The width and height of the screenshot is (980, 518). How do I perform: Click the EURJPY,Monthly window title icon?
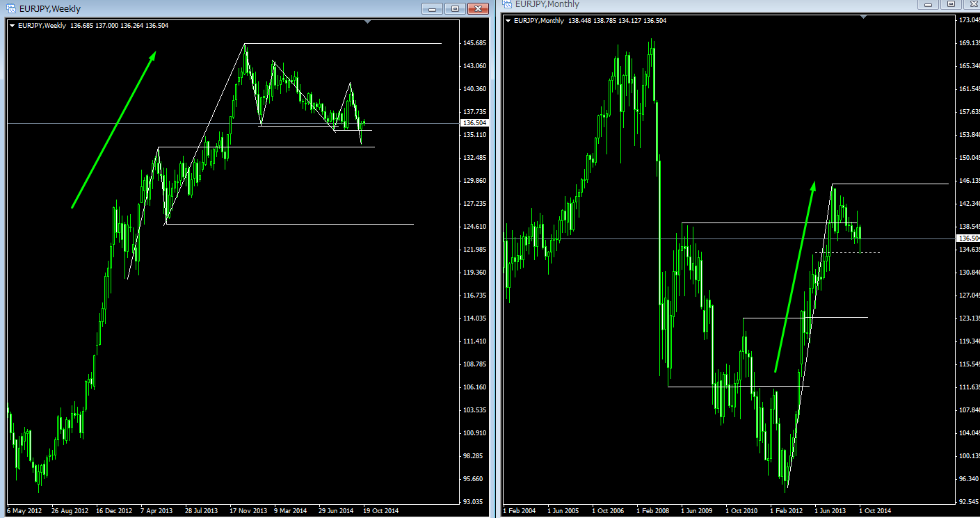point(508,4)
